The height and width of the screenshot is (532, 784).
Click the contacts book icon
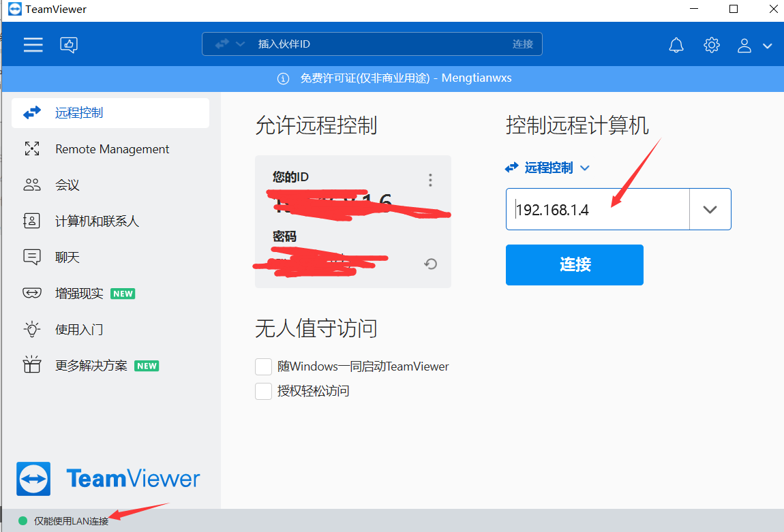[x=31, y=221]
